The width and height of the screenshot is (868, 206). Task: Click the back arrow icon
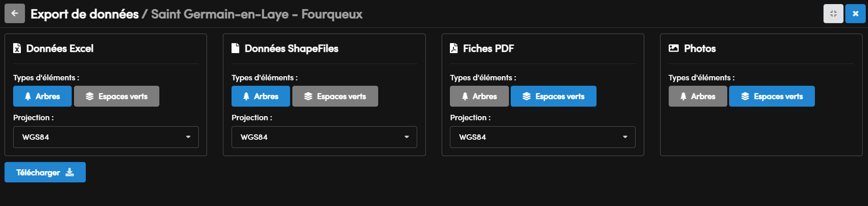(x=15, y=14)
